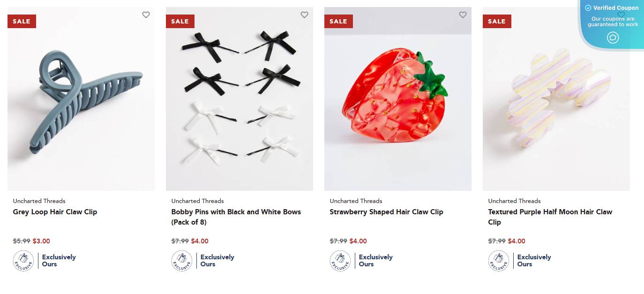
Task: Click Exclusive gift badge under Grey Loop clip
Action: pyautogui.click(x=23, y=261)
